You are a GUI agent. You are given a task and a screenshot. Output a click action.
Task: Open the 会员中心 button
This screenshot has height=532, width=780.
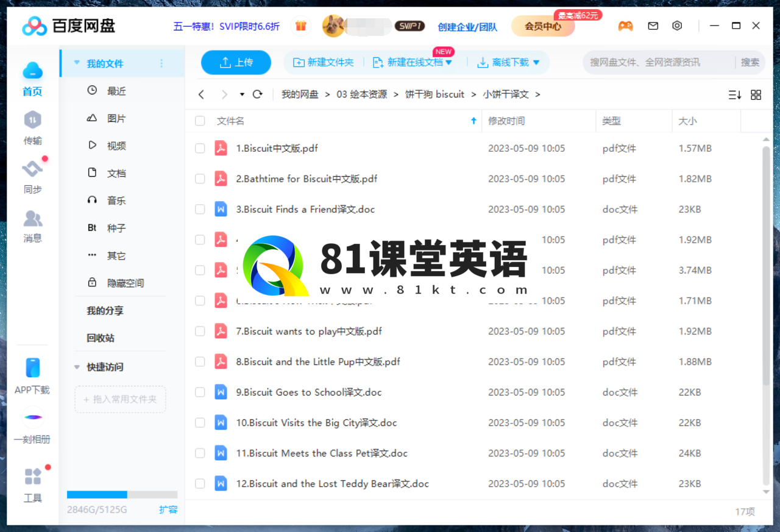click(543, 26)
